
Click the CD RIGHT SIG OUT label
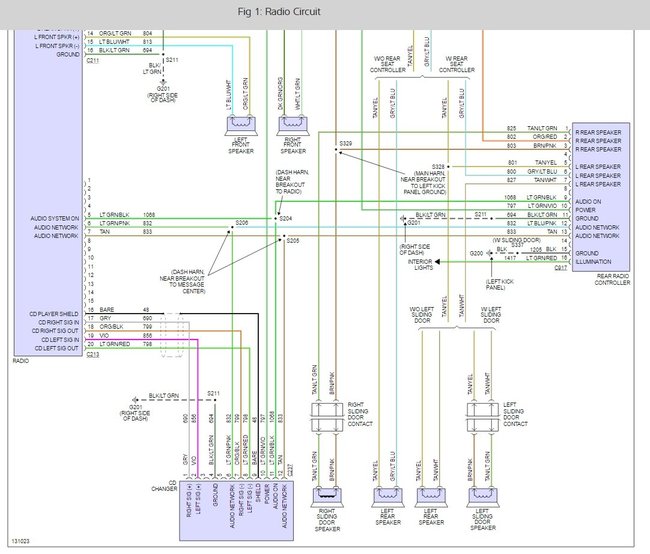tap(55, 331)
